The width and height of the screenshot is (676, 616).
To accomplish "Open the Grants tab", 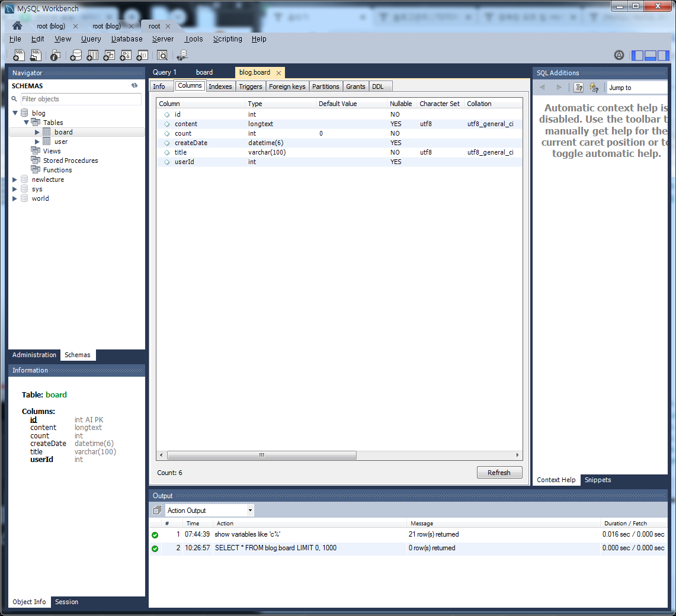I will (355, 86).
